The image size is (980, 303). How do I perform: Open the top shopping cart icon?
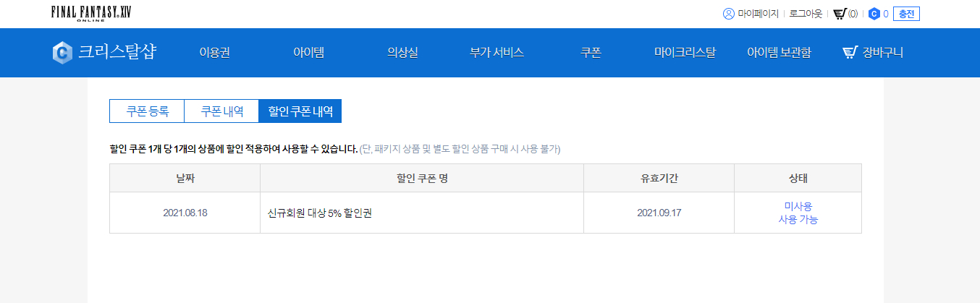tap(840, 14)
